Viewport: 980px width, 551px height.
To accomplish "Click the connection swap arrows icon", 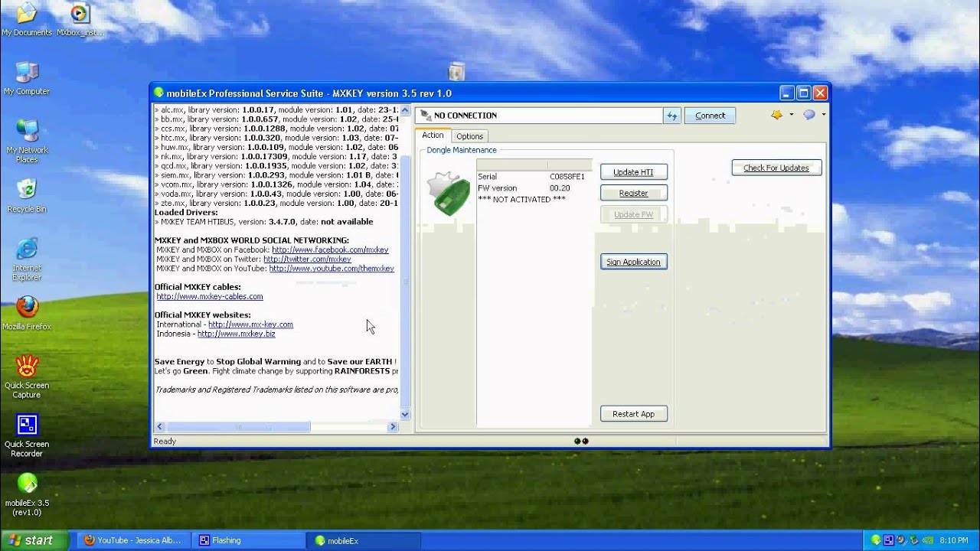I will click(671, 116).
